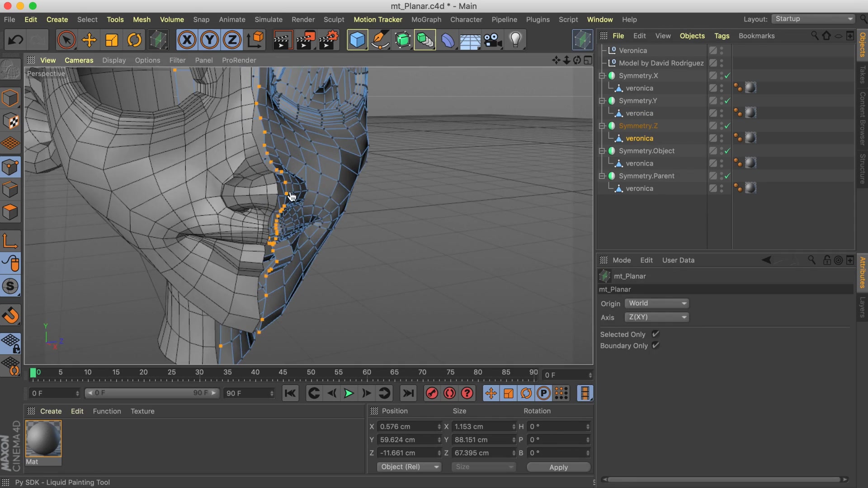Disable Symmetry.Z green enable checkmark
868x488 pixels.
tap(727, 126)
